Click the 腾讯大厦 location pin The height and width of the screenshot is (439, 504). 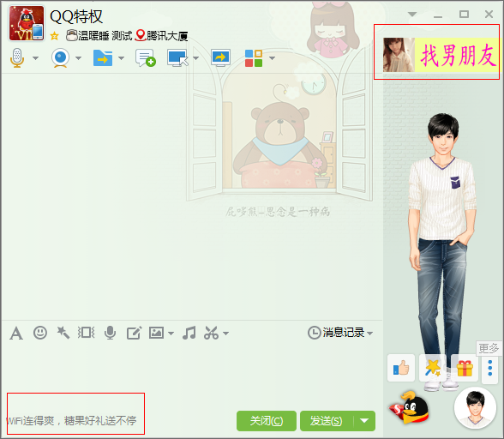tap(141, 35)
